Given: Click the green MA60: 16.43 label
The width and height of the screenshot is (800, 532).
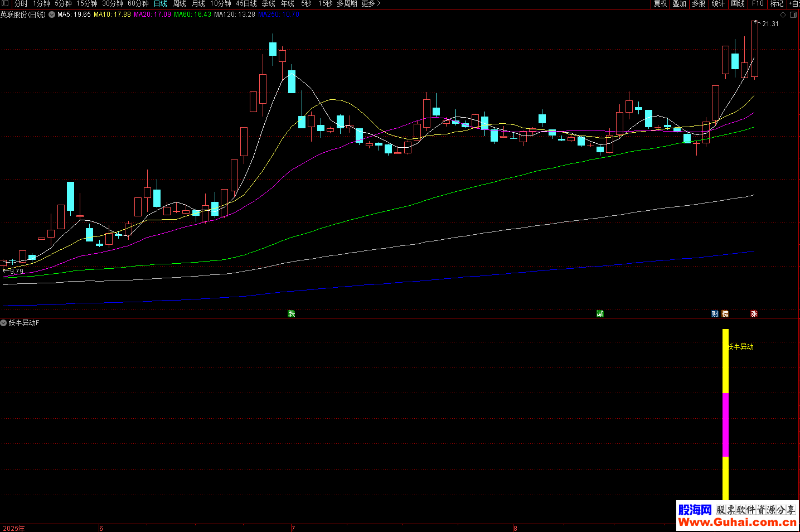Looking at the screenshot, I should tap(192, 14).
